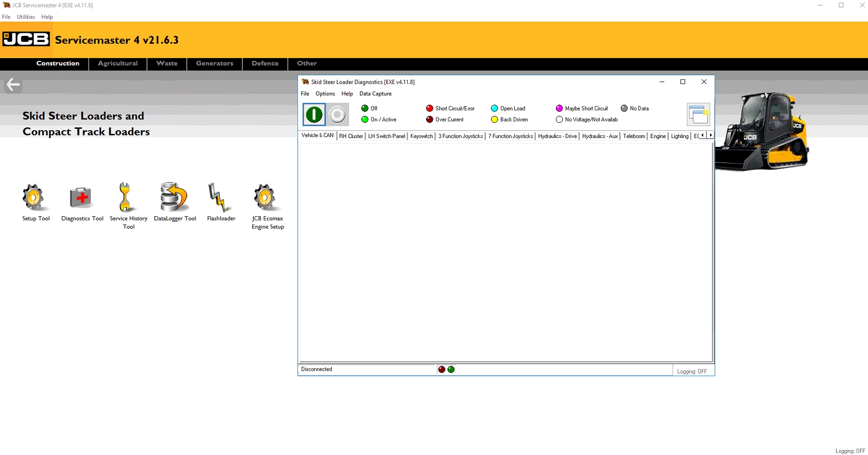Open the Agricultural category
Screen dimensions: 868x455
[x=117, y=63]
